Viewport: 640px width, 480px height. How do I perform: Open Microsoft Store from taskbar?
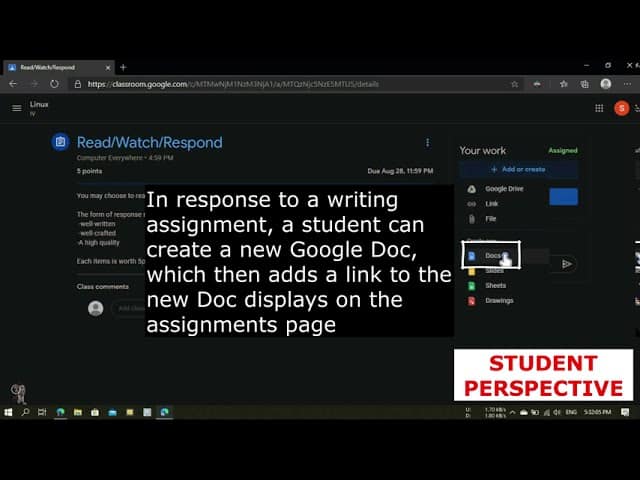point(95,412)
